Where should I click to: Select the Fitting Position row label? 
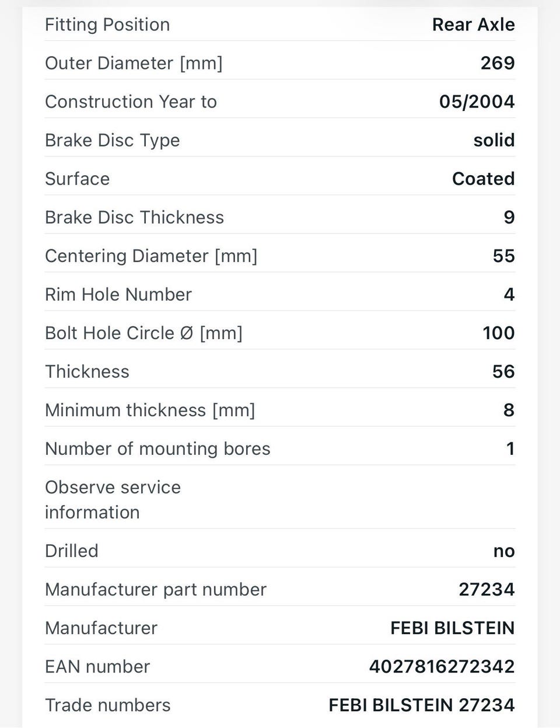point(107,25)
